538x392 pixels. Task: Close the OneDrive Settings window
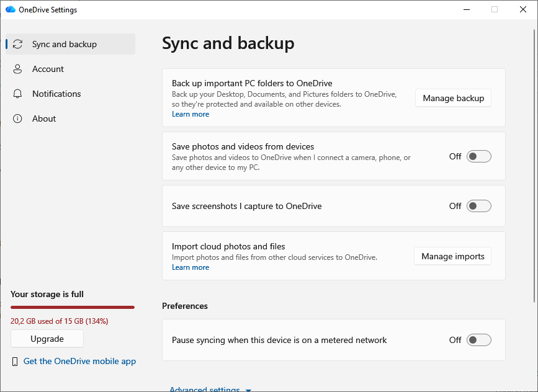point(523,9)
